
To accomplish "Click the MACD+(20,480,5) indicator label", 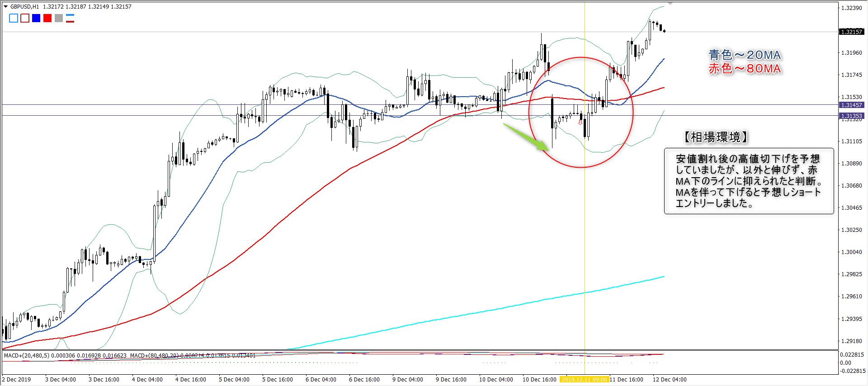I will tap(27, 356).
